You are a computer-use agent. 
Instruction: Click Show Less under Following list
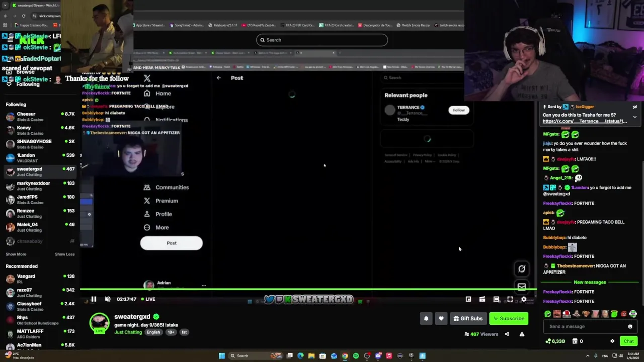pyautogui.click(x=64, y=254)
